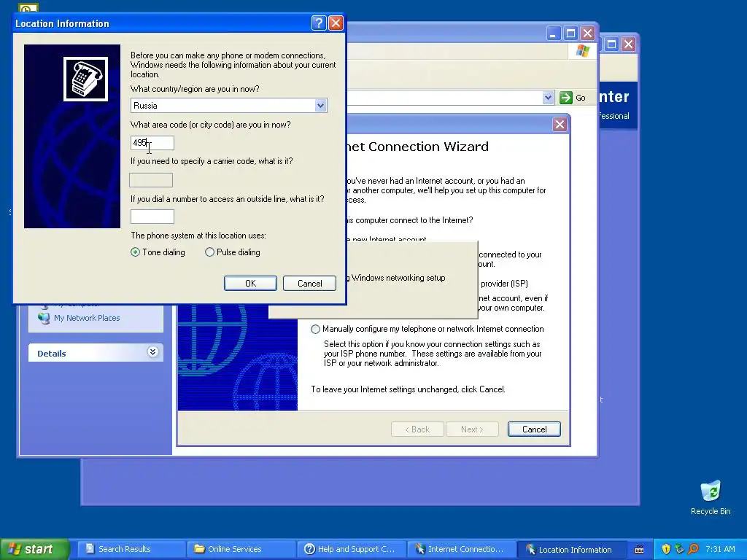Close the Internet Connection Wizard with X
The height and width of the screenshot is (560, 747).
(x=560, y=125)
